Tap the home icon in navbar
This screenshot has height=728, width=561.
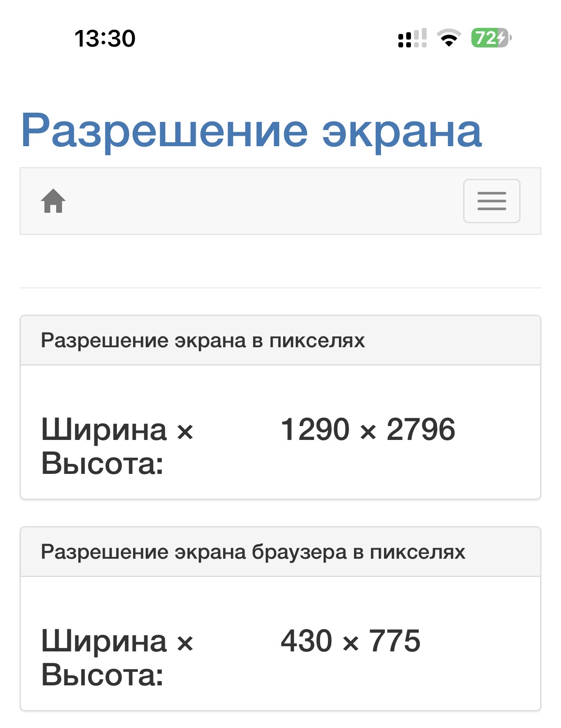(53, 201)
